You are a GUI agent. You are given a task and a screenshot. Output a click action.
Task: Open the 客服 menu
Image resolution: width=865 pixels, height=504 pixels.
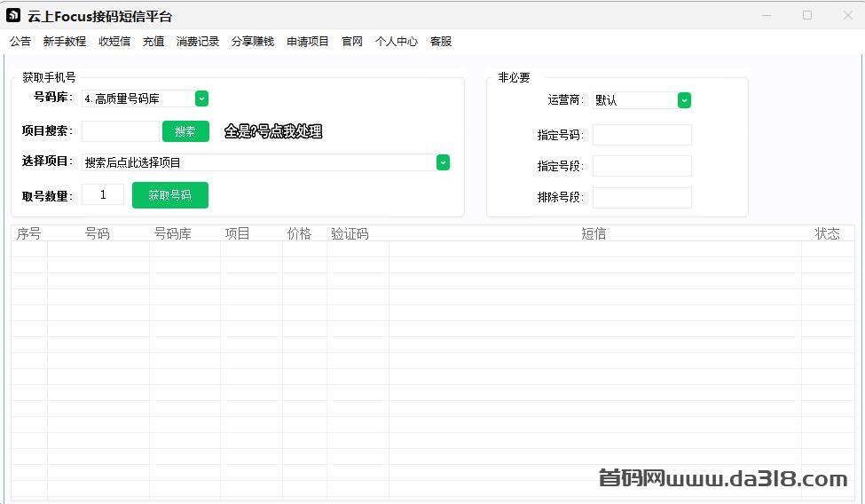(x=441, y=42)
